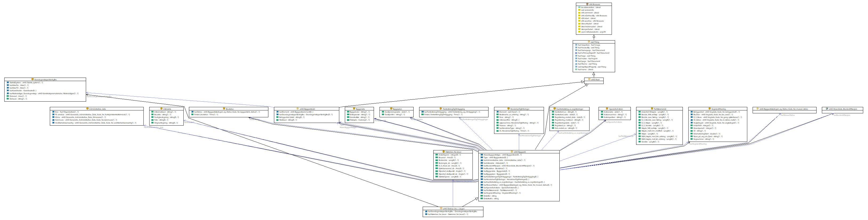Screen dimensions: 868x220
Task: Click the Trafikkomsmål class header icon
Action: [x=652, y=109]
